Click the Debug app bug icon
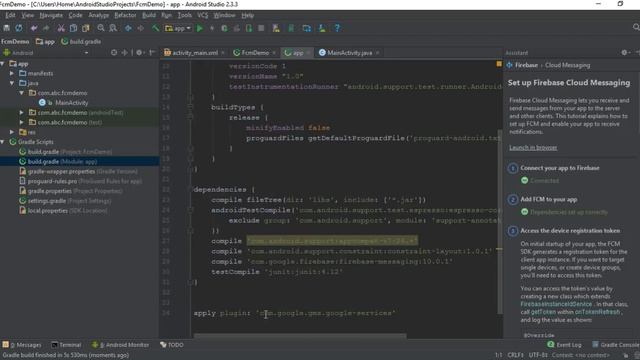This screenshot has width=640, height=360. coord(224,28)
